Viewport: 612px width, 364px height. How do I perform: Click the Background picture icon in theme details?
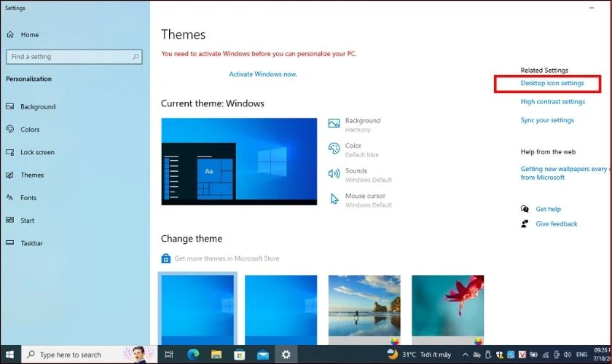[334, 123]
